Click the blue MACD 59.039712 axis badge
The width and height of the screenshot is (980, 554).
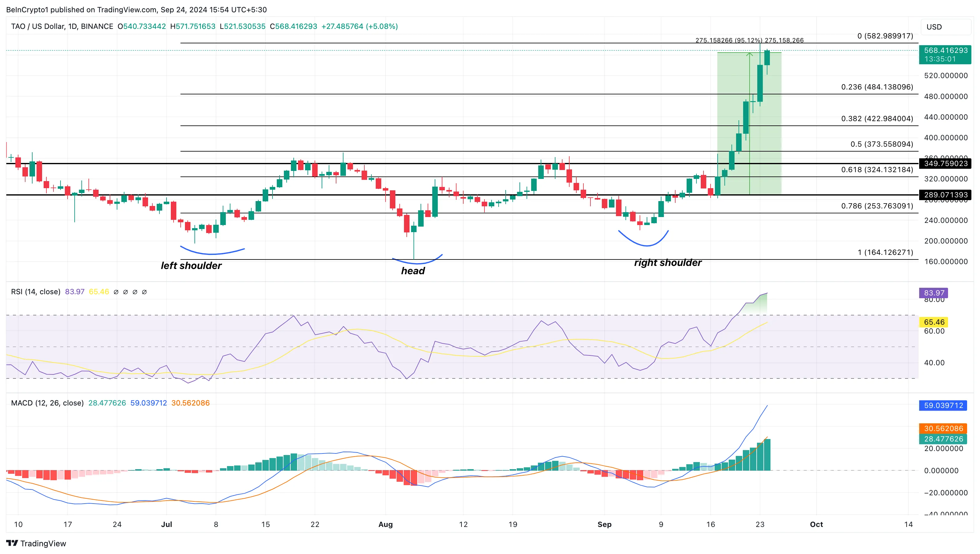[943, 406]
